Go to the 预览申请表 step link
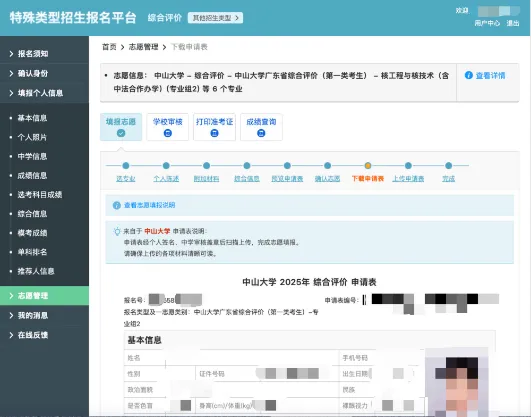531x417 pixels. 287,179
